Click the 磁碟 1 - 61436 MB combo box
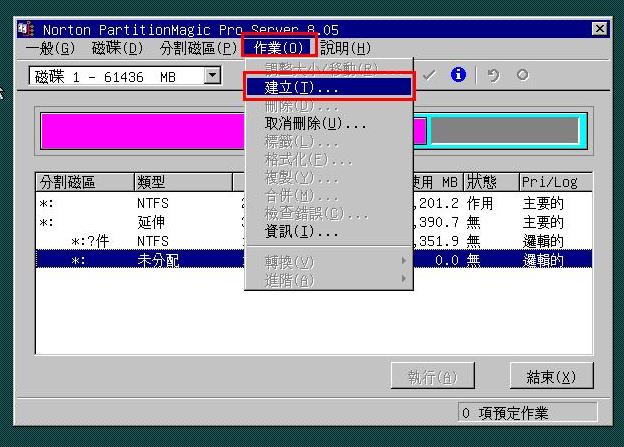This screenshot has height=447, width=624. [x=125, y=76]
